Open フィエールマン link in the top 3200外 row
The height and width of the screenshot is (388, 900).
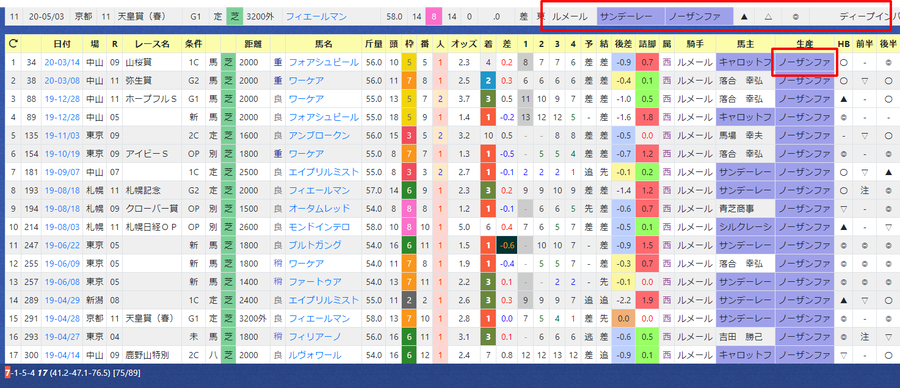point(316,17)
